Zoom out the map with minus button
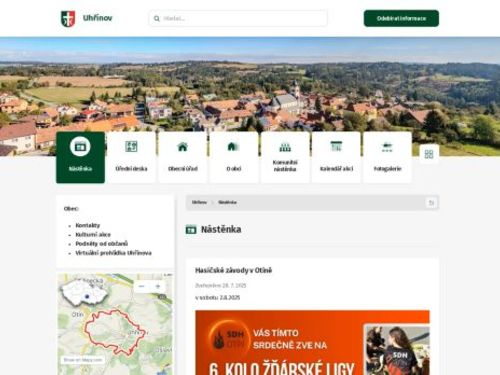The width and height of the screenshot is (500, 375). click(142, 286)
